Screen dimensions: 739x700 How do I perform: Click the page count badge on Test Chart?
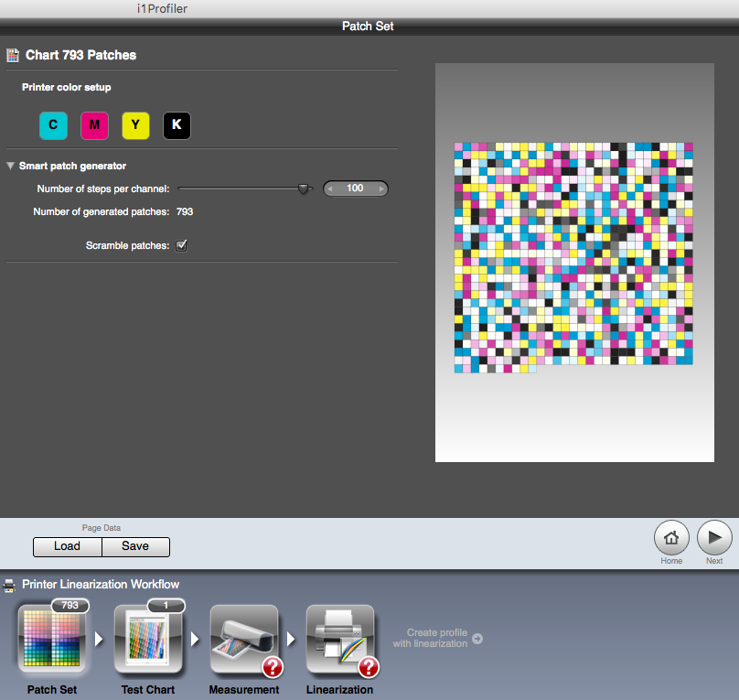pos(166,605)
